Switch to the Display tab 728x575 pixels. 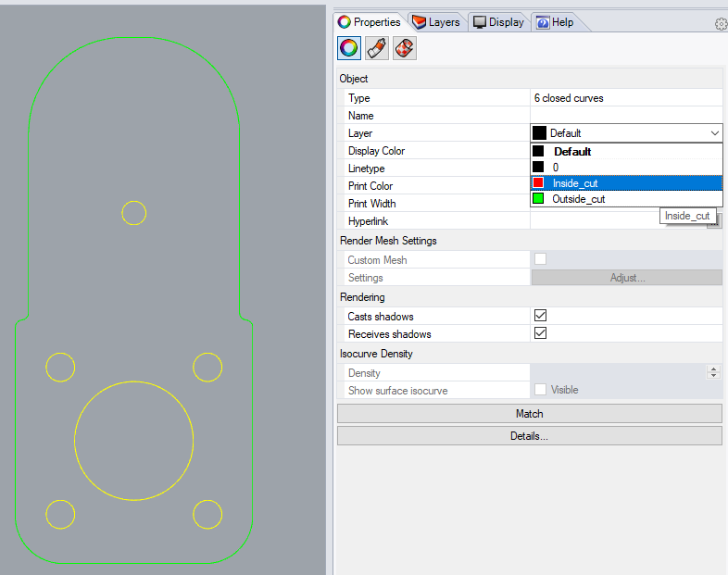[x=498, y=22]
